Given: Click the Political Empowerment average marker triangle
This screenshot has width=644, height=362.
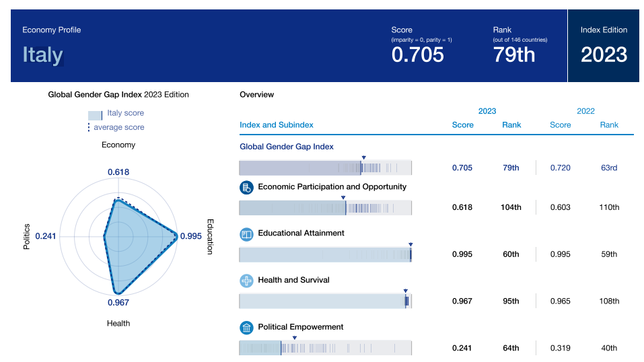Looking at the screenshot, I should [294, 338].
